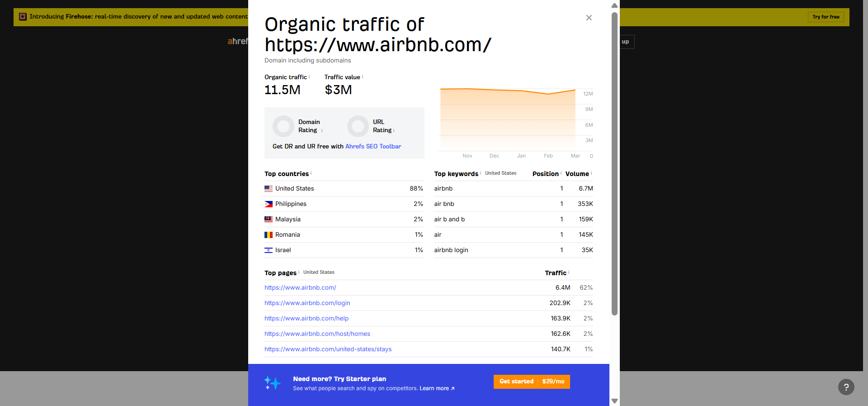Viewport: 868px width, 406px height.
Task: Click the $3M traffic value figure
Action: pos(338,90)
